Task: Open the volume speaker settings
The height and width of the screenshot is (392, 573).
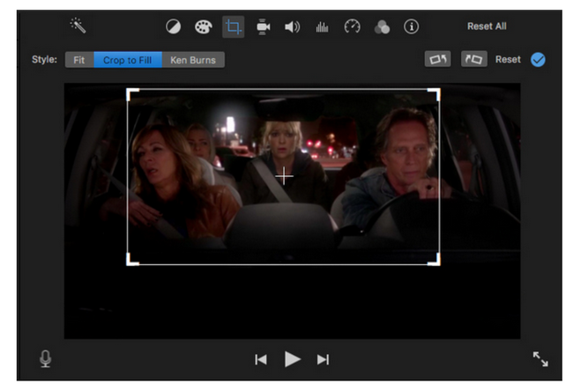Action: pyautogui.click(x=292, y=27)
